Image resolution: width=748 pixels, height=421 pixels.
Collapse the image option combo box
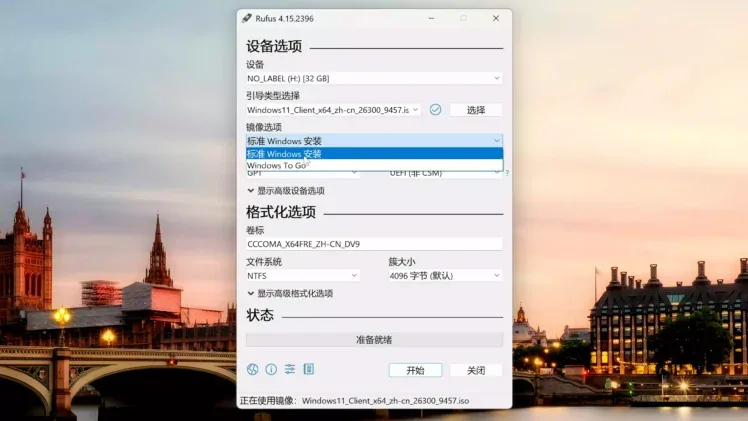[374, 141]
